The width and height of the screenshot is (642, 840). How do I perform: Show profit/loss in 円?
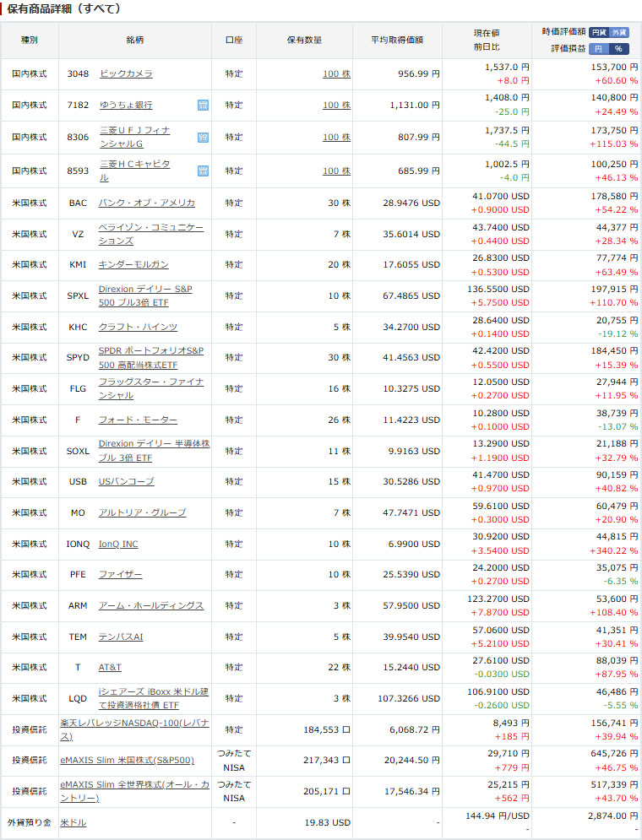pyautogui.click(x=598, y=49)
